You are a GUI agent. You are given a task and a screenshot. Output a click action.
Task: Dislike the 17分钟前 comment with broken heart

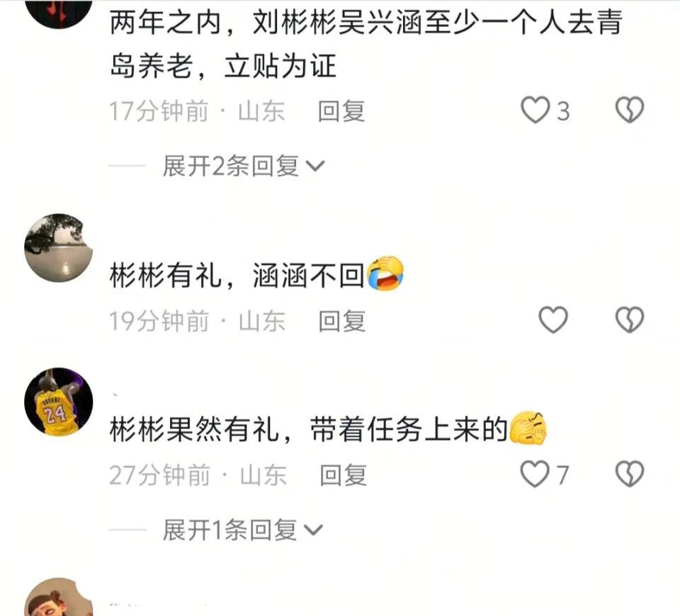[x=630, y=109]
